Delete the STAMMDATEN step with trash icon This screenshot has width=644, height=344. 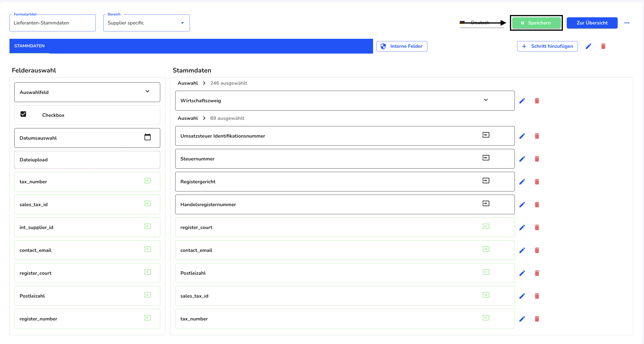[603, 46]
